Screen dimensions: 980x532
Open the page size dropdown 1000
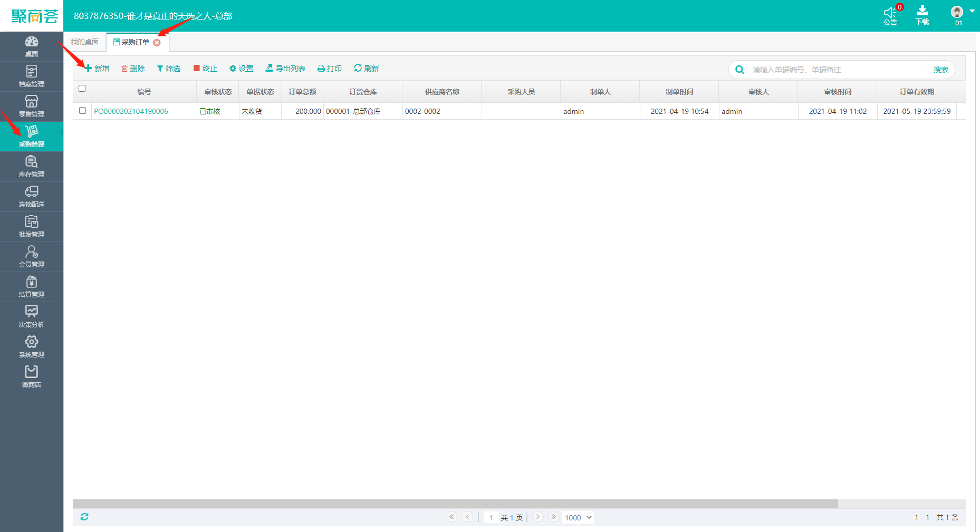[x=578, y=518]
